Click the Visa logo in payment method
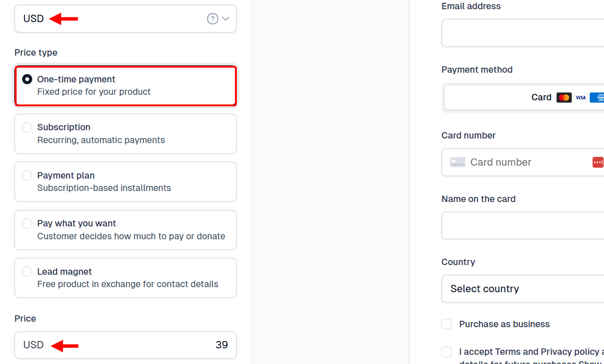The width and height of the screenshot is (604, 364). [x=581, y=97]
